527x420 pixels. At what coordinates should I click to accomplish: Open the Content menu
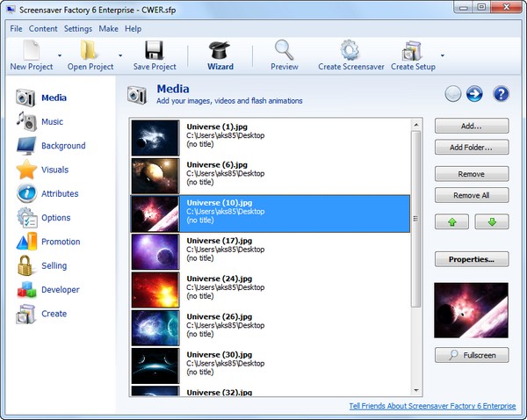click(43, 29)
